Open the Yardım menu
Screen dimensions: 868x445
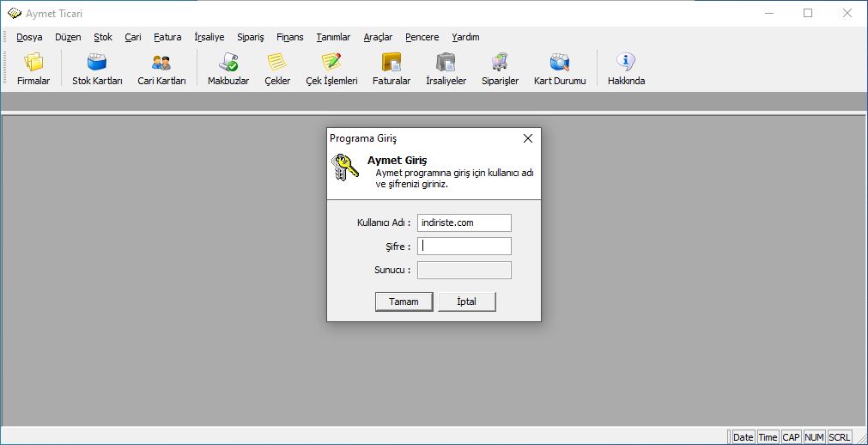pyautogui.click(x=465, y=37)
